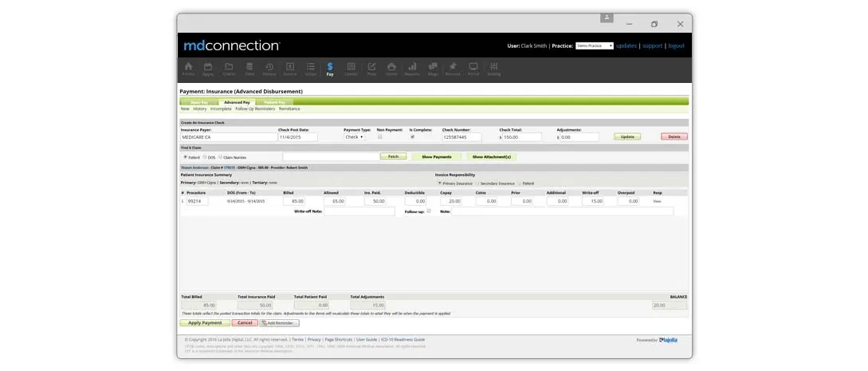Image resolution: width=868 pixels, height=371 pixels.
Task: Toggle the Is Complete checkbox
Action: (x=412, y=136)
